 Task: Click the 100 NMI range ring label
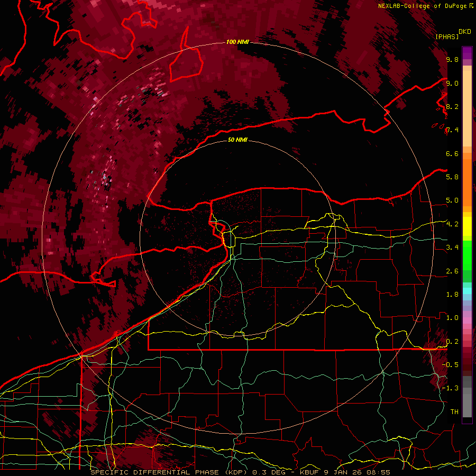237,42
